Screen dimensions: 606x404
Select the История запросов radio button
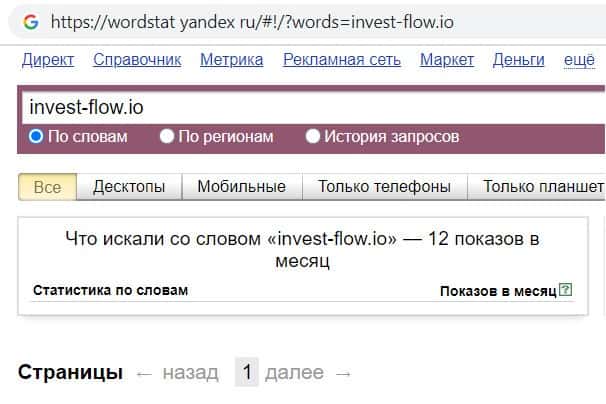click(x=312, y=136)
